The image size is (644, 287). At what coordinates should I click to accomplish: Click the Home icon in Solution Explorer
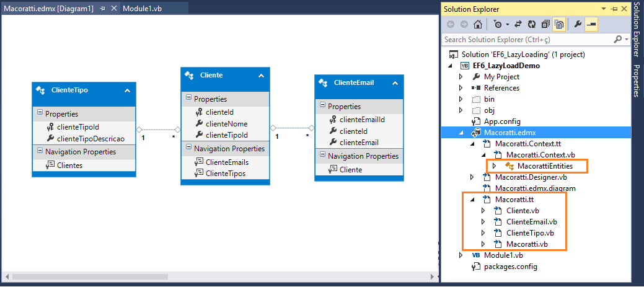pyautogui.click(x=477, y=25)
